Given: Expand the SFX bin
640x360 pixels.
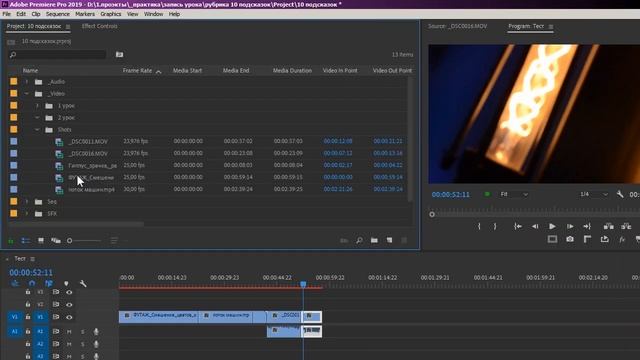Looking at the screenshot, I should pyautogui.click(x=27, y=213).
